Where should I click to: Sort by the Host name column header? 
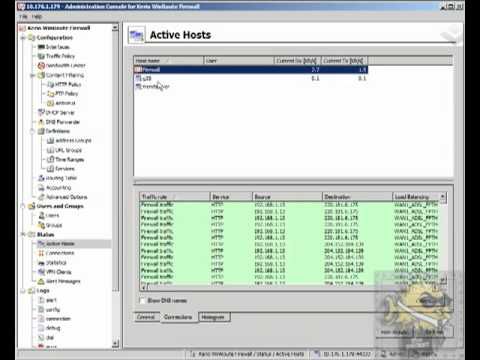[x=169, y=61]
